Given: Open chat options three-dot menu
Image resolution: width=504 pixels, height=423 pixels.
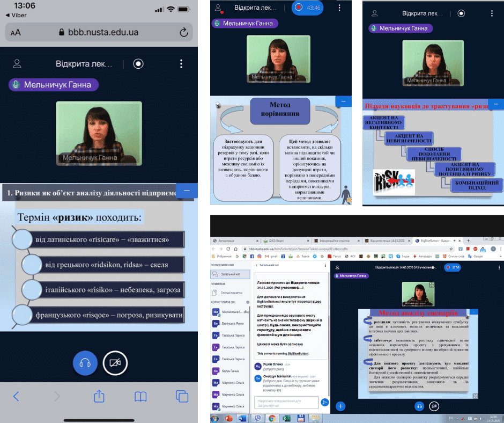Looking at the screenshot, I should pos(325,265).
